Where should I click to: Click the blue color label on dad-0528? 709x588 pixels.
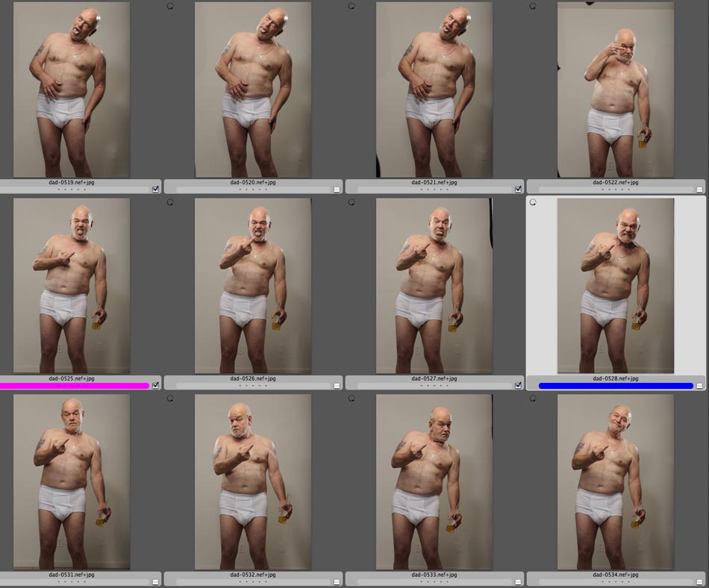616,386
